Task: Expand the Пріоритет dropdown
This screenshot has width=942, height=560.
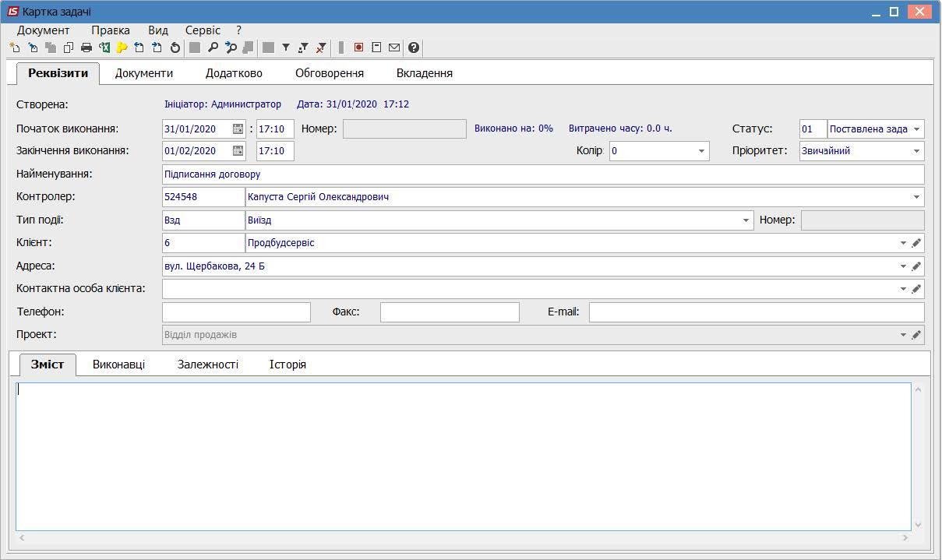Action: pyautogui.click(x=916, y=151)
